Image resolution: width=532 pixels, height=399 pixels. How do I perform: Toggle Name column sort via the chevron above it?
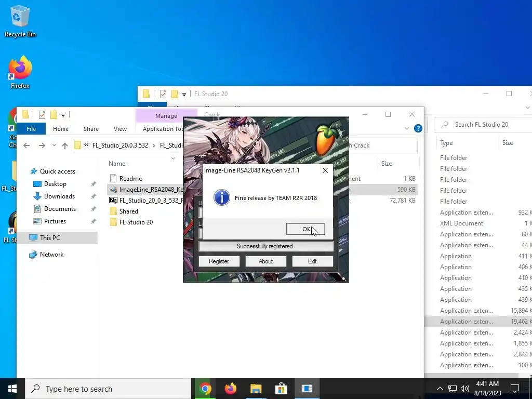tap(173, 158)
